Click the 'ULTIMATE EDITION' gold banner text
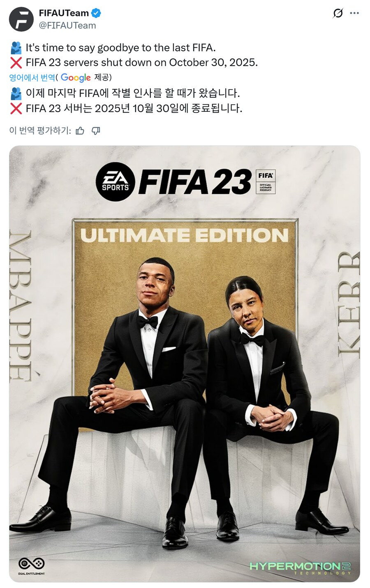The width and height of the screenshot is (370, 588). 184,236
